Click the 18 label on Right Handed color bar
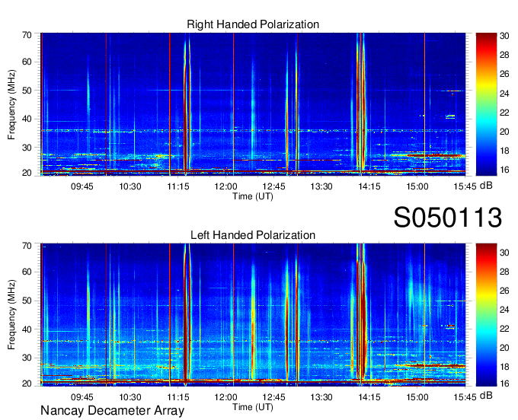518x420 pixels. pos(504,151)
